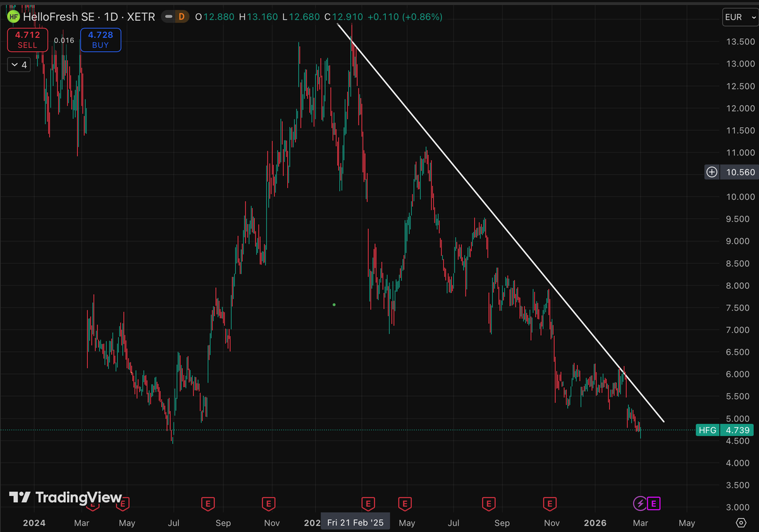Click the blue 4.728 BUY button
The image size is (759, 532).
[x=101, y=40]
